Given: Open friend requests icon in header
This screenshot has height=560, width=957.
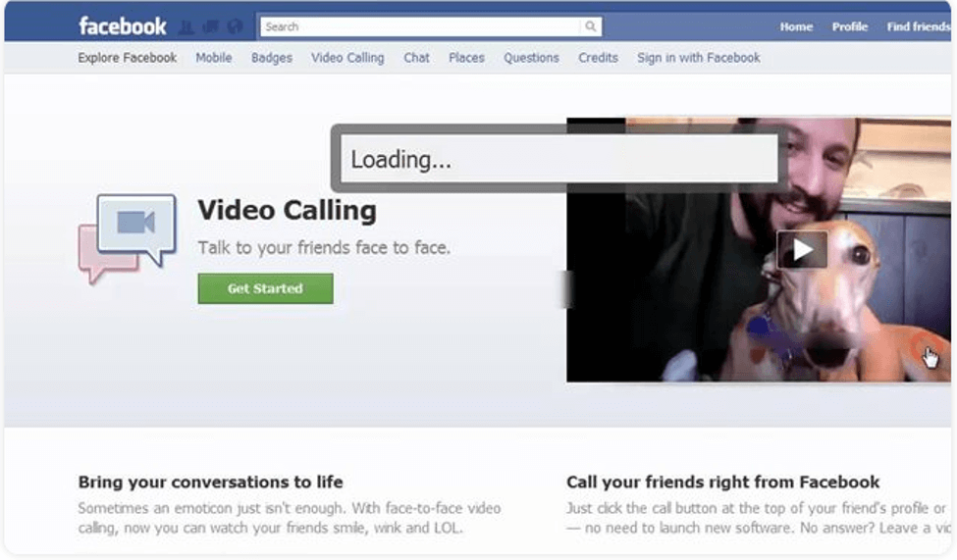Looking at the screenshot, I should click(x=186, y=26).
